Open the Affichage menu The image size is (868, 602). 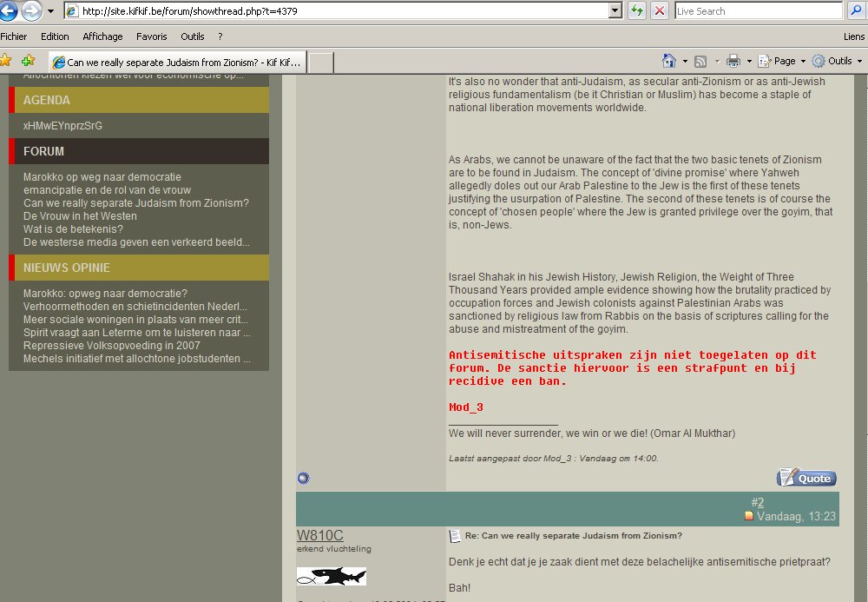click(x=102, y=36)
